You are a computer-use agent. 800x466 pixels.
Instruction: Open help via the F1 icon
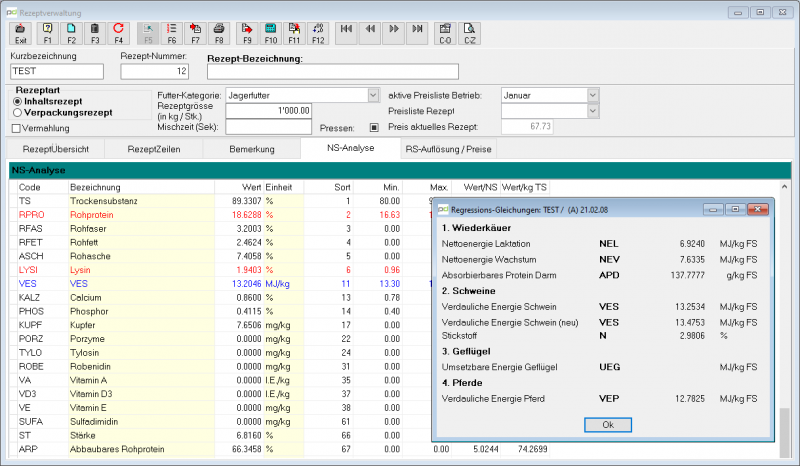coord(47,34)
